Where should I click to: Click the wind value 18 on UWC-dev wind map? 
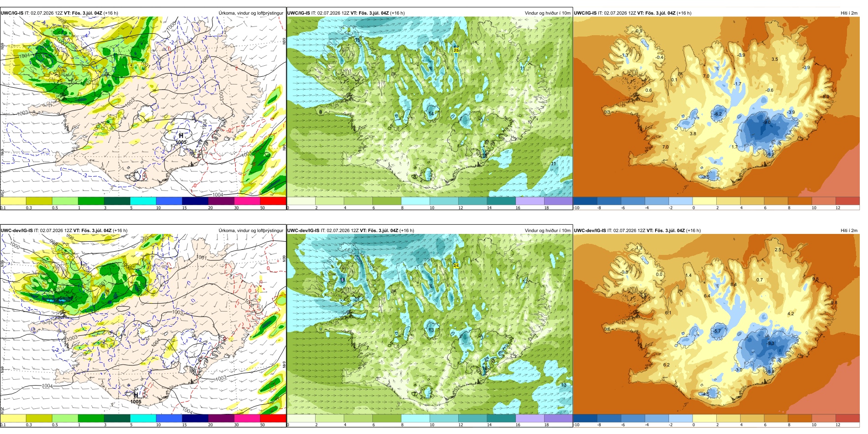click(343, 280)
